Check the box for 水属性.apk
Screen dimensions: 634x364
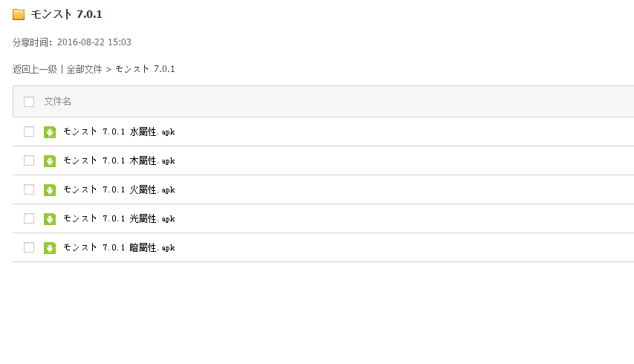click(x=29, y=132)
